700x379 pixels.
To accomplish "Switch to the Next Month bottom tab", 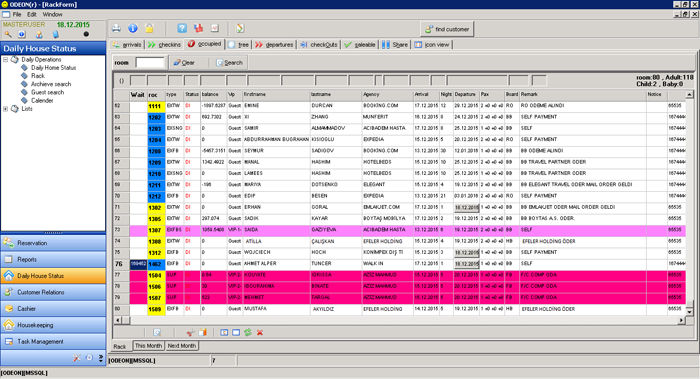I will point(182,346).
